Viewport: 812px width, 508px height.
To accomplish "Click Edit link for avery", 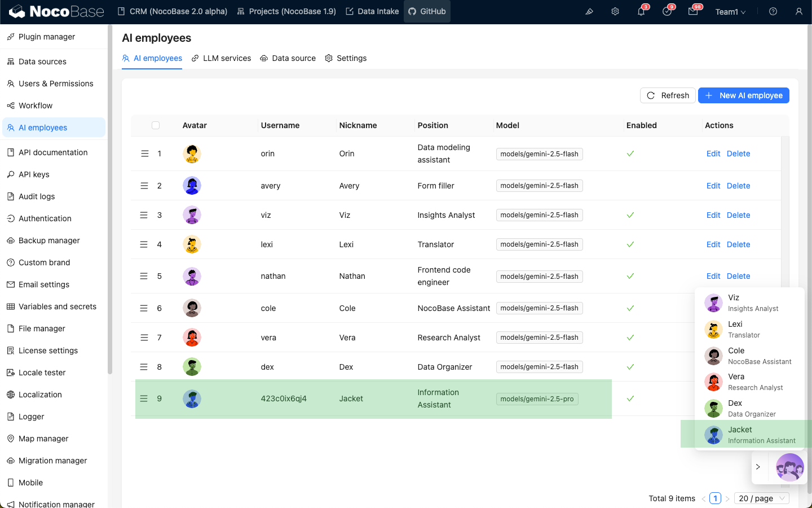I will [713, 186].
